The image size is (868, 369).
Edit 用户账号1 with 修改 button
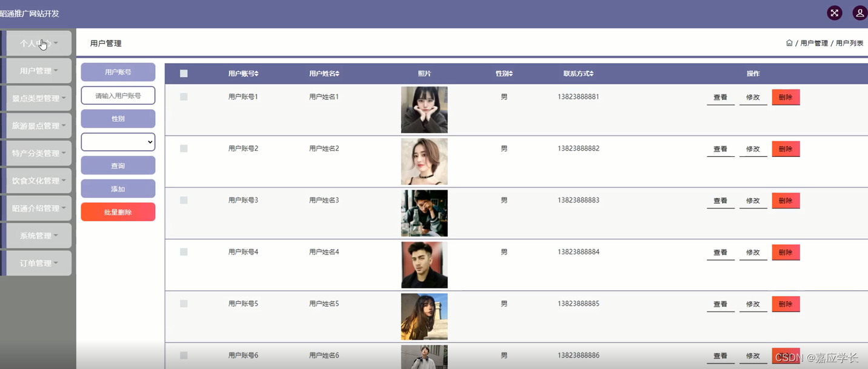753,98
